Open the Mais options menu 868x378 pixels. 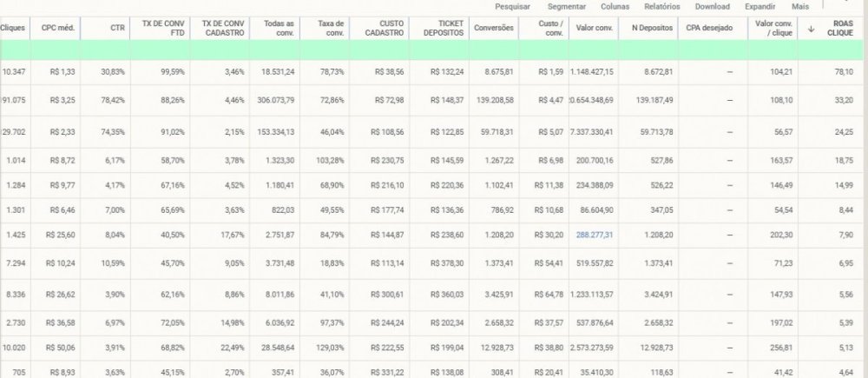(800, 7)
